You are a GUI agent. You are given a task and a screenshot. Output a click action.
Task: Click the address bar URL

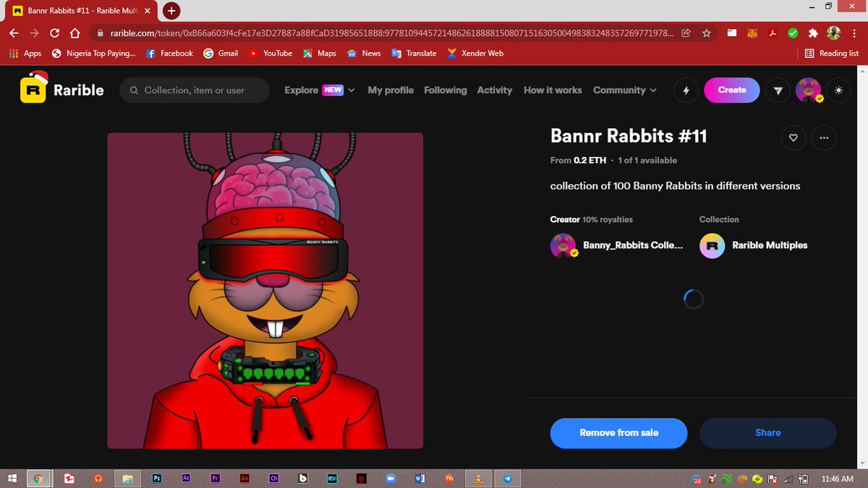pyautogui.click(x=391, y=33)
